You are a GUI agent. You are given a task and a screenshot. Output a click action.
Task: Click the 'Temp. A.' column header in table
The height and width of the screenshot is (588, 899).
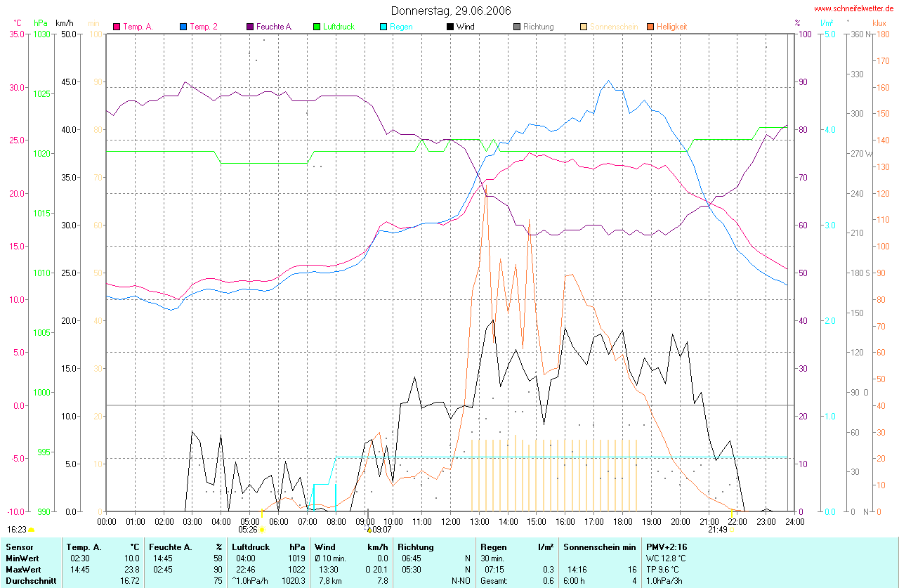(x=84, y=547)
